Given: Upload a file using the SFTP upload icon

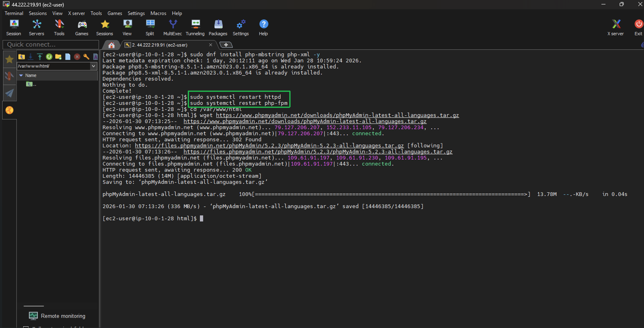Looking at the screenshot, I should point(40,57).
